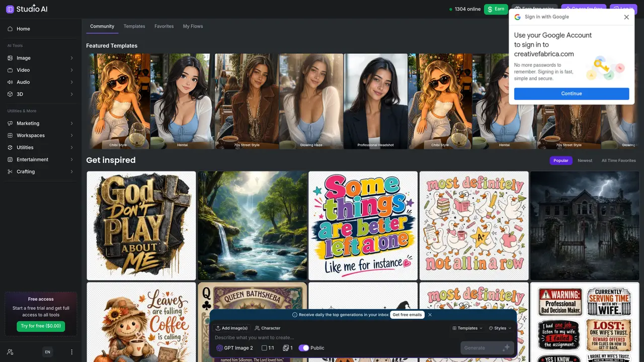
Task: Select the Newest sorting option
Action: tap(585, 160)
